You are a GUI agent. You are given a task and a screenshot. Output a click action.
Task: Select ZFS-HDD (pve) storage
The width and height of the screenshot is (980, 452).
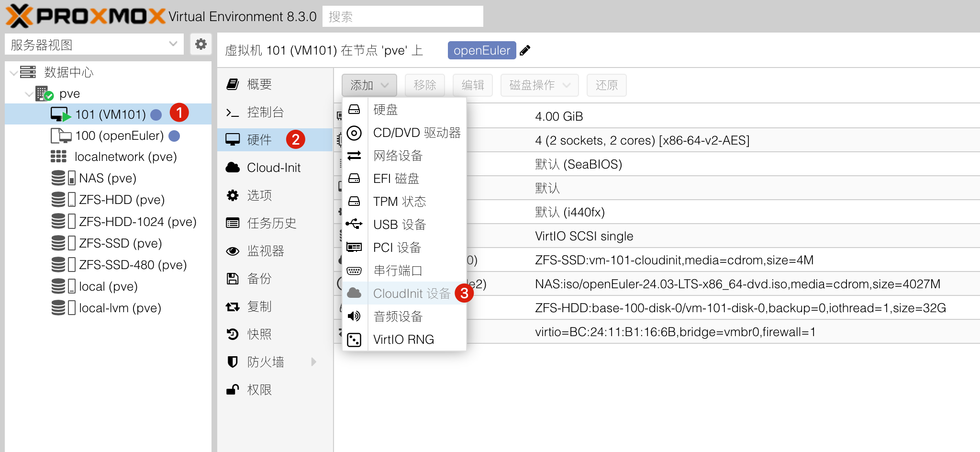[x=108, y=200]
